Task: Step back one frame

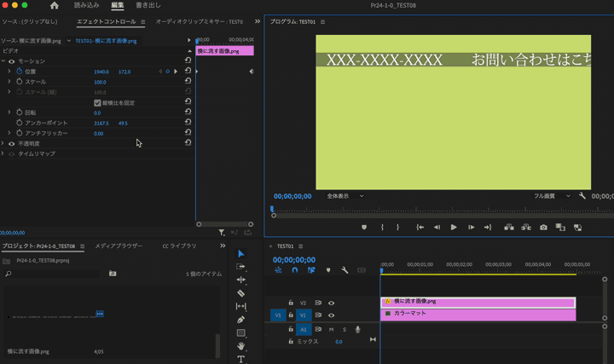Action: (x=437, y=228)
